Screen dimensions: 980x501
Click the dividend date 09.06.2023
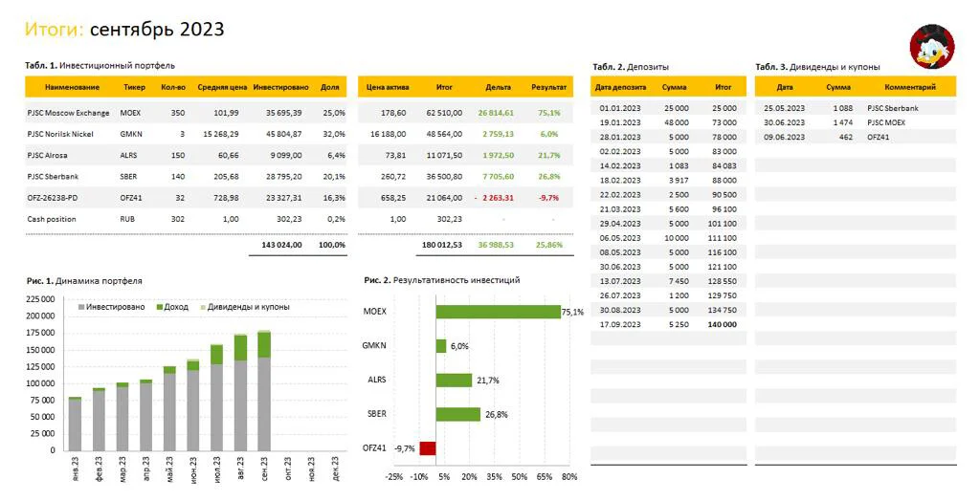pos(785,137)
